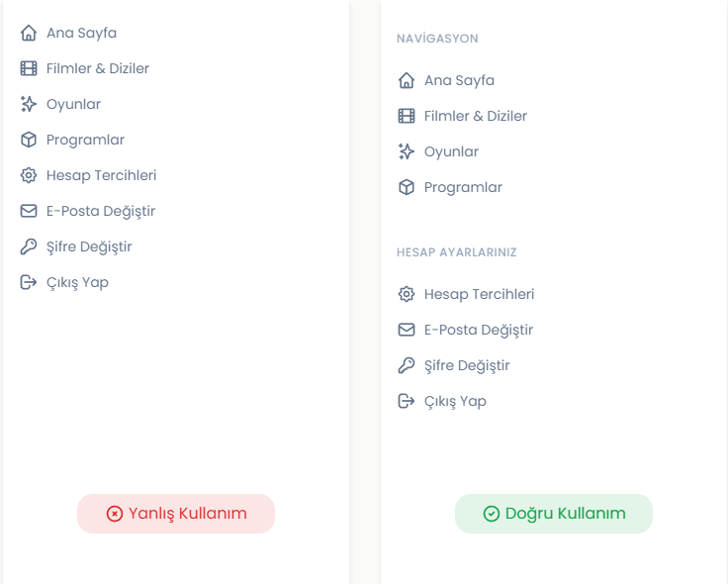Open Ana Sayfa under the Navigasyon heading
Screen dimensions: 728x584
pos(459,80)
